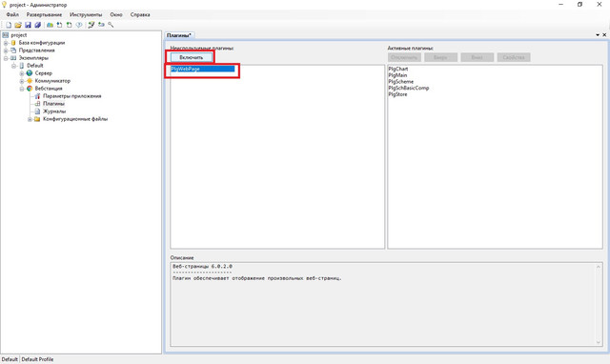Select the Представления node
Screen dimensions: 610x364
point(36,51)
